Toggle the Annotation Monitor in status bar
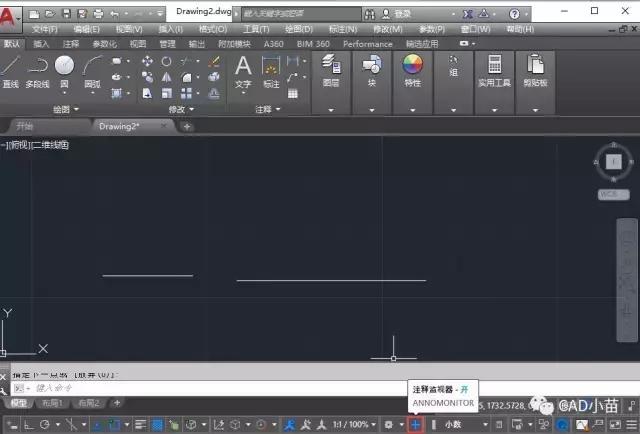This screenshot has height=434, width=640. 415,425
